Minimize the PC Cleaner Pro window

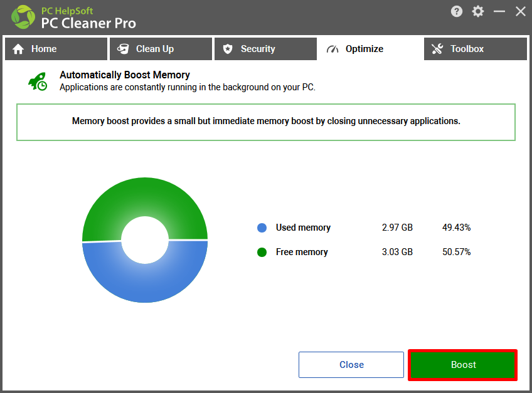(x=499, y=11)
